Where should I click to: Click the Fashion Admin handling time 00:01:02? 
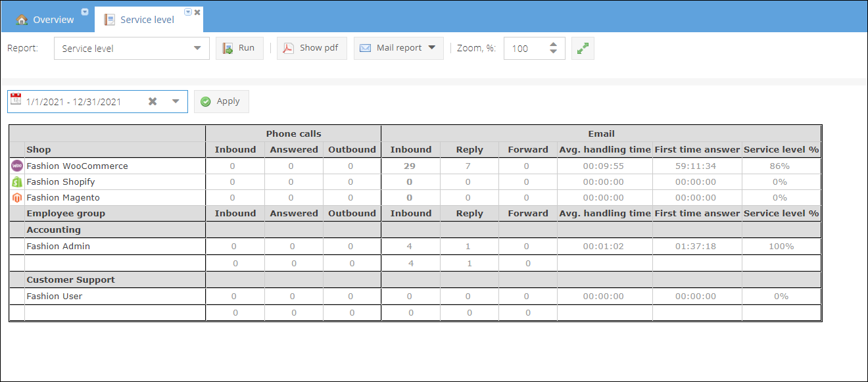(603, 247)
